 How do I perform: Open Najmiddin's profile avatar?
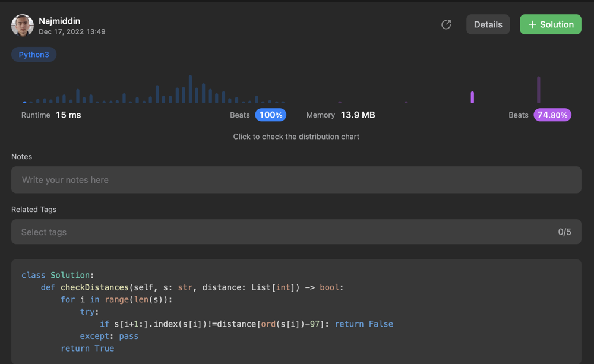coord(22,25)
